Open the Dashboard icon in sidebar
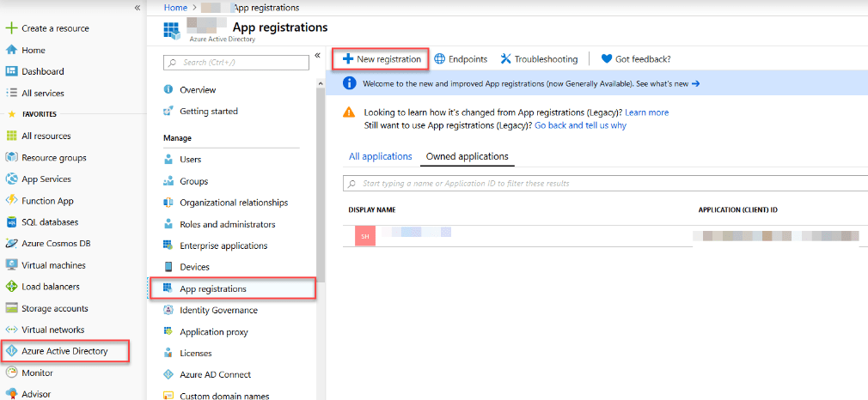The width and height of the screenshot is (868, 400). pyautogui.click(x=11, y=71)
